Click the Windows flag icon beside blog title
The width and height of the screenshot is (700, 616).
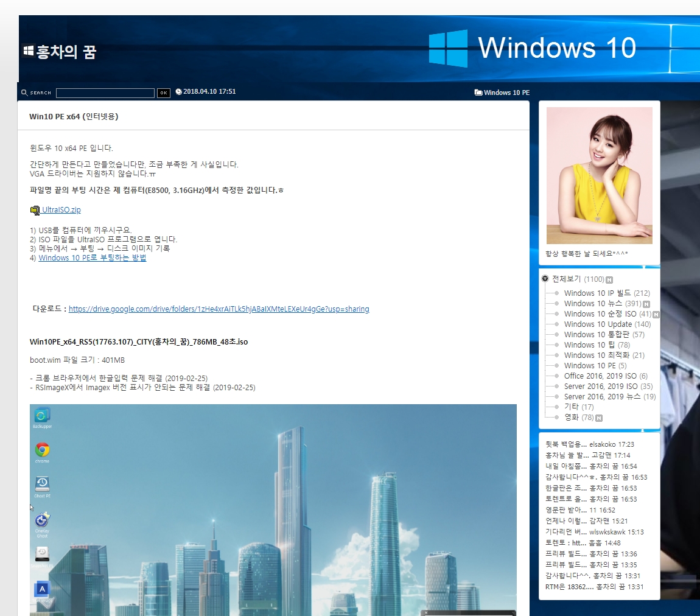pyautogui.click(x=28, y=51)
